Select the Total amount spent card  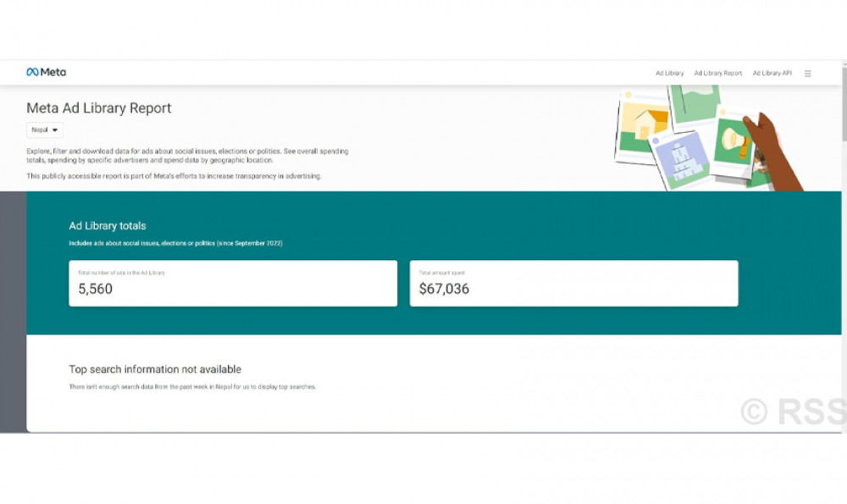click(x=573, y=283)
